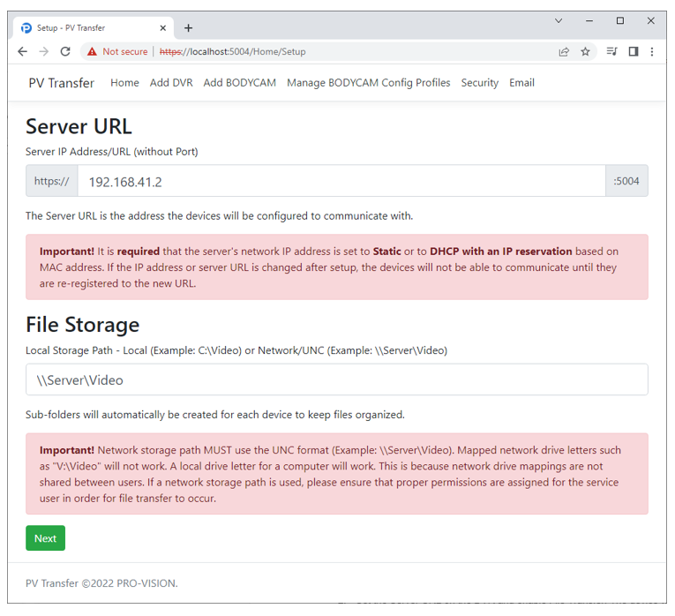This screenshot has width=675, height=616.
Task: Maximize the browser window
Action: (620, 20)
